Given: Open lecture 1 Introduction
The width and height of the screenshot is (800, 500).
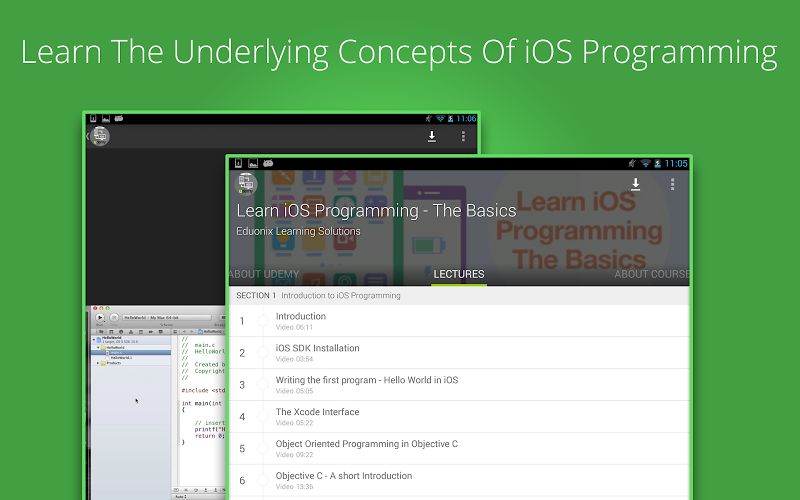Looking at the screenshot, I should (x=459, y=321).
